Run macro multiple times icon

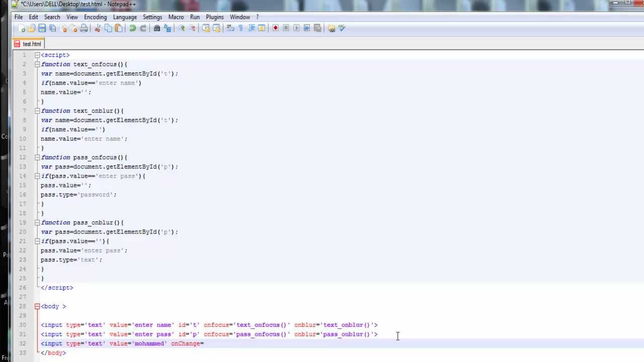pyautogui.click(x=307, y=28)
